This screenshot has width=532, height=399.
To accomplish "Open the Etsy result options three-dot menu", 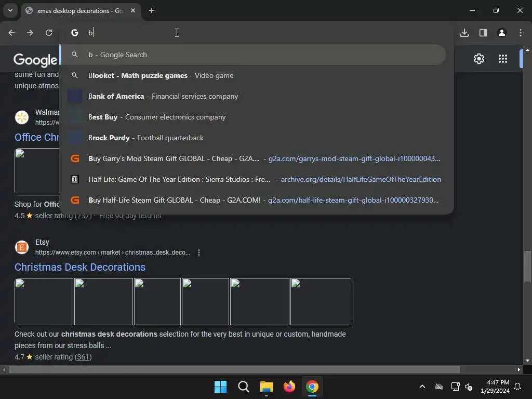I will point(199,252).
